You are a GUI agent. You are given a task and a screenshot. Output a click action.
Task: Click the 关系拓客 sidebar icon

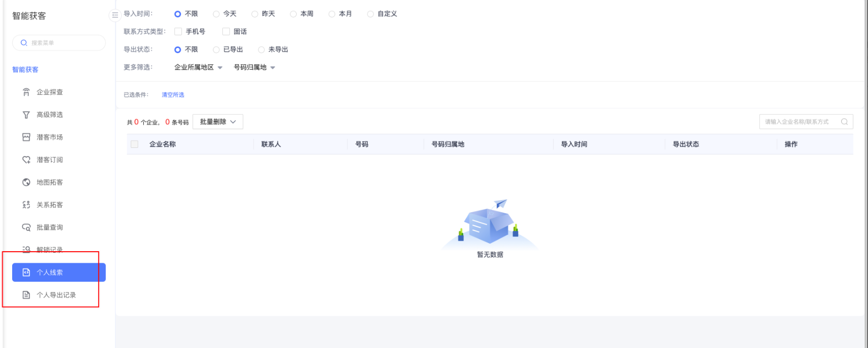26,205
